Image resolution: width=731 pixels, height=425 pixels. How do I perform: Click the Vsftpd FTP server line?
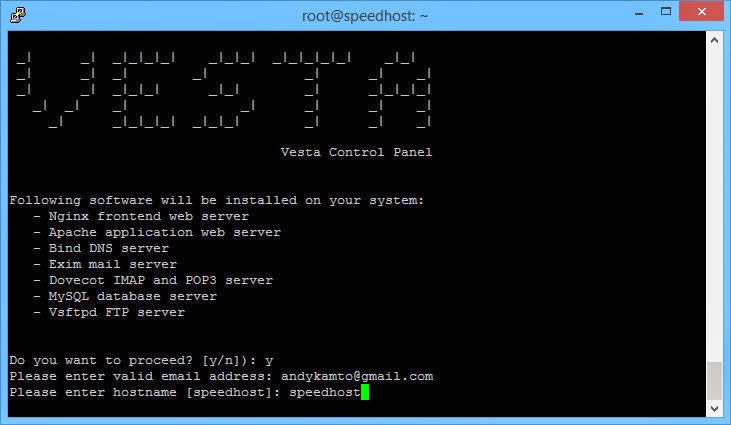(109, 312)
